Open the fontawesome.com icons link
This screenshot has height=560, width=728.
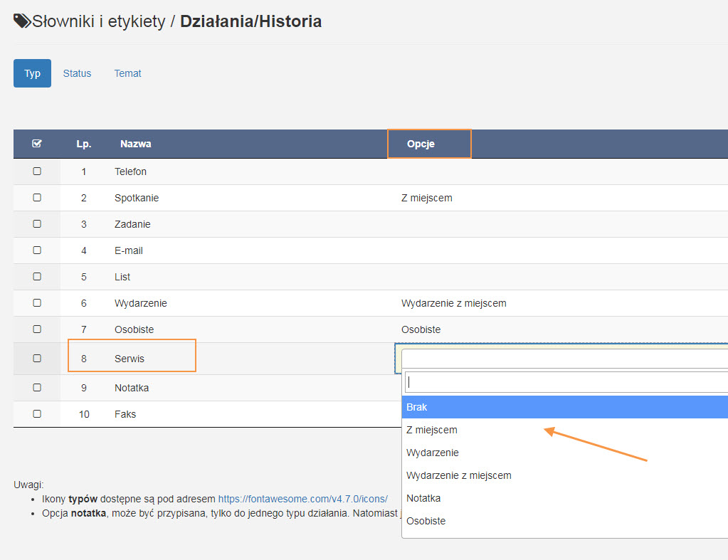click(302, 499)
